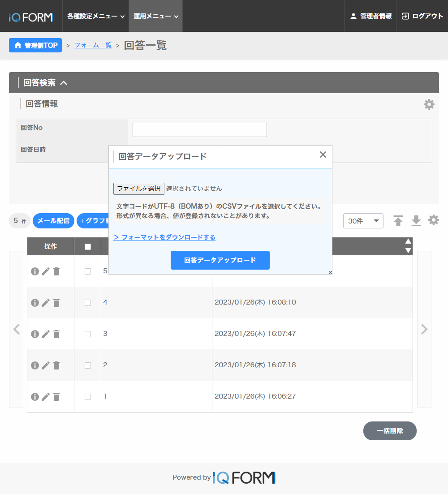
Task: Click the info icon for answer 4
Action: (x=35, y=303)
